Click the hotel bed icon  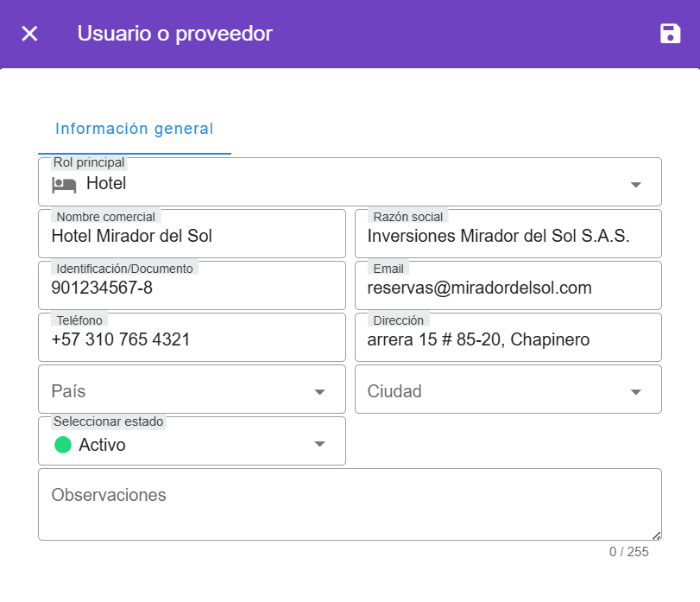pos(64,184)
